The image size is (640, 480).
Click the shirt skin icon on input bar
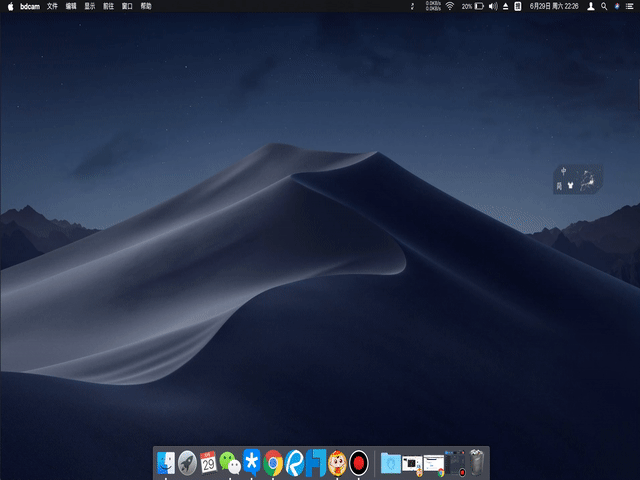click(x=571, y=186)
